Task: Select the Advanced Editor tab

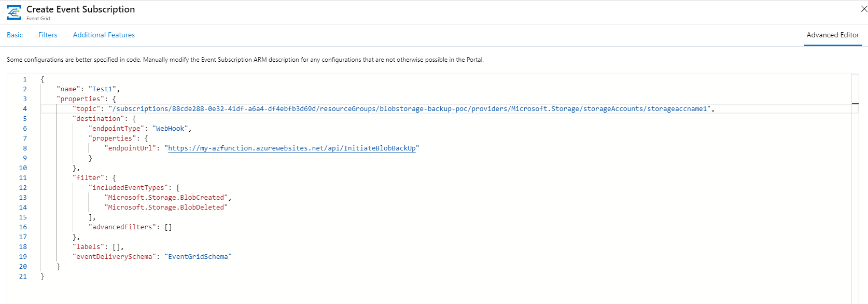Action: pos(833,35)
